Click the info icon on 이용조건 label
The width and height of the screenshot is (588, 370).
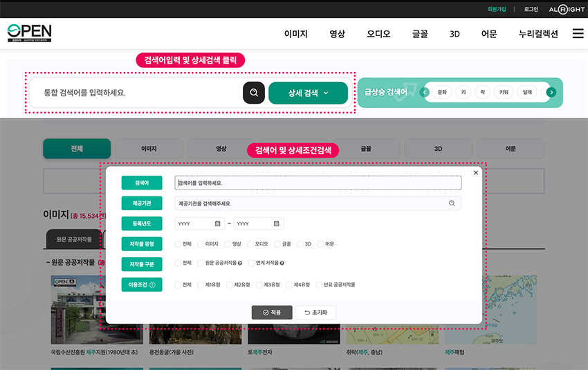pos(152,285)
